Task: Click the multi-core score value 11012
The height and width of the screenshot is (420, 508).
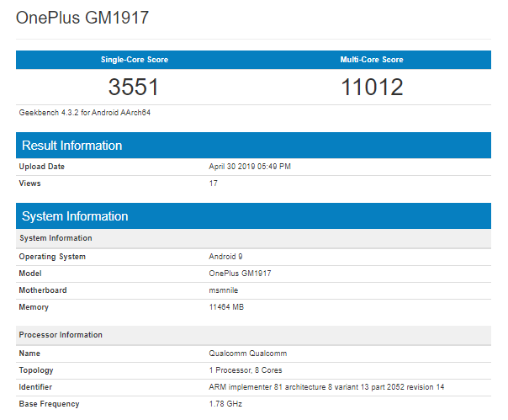Action: coord(372,87)
